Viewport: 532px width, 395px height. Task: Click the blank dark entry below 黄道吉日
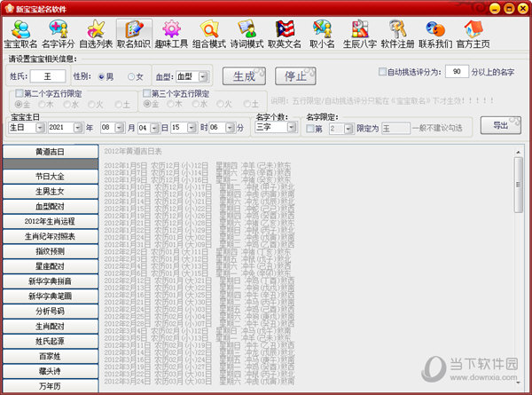point(51,164)
